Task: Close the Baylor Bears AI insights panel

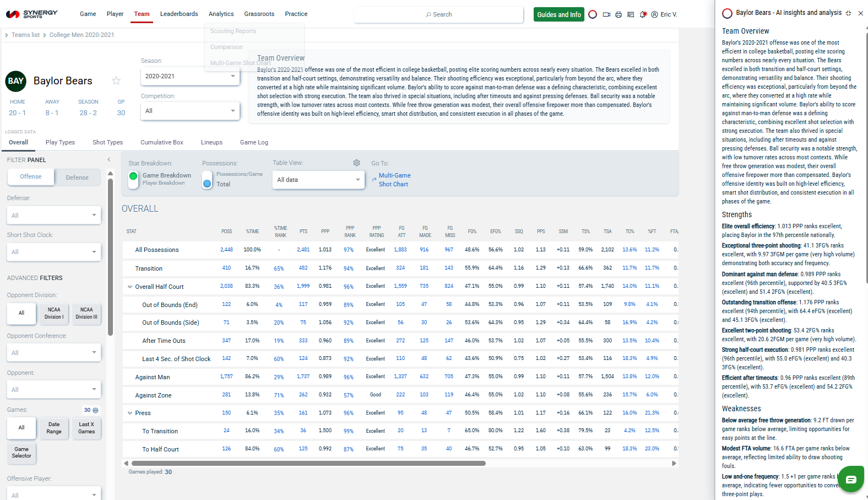Action: pyautogui.click(x=861, y=13)
